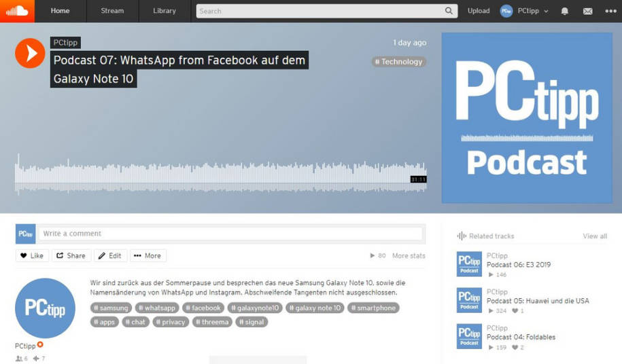Click the round PCtipp profile avatar
This screenshot has width=622, height=364.
tap(46, 308)
